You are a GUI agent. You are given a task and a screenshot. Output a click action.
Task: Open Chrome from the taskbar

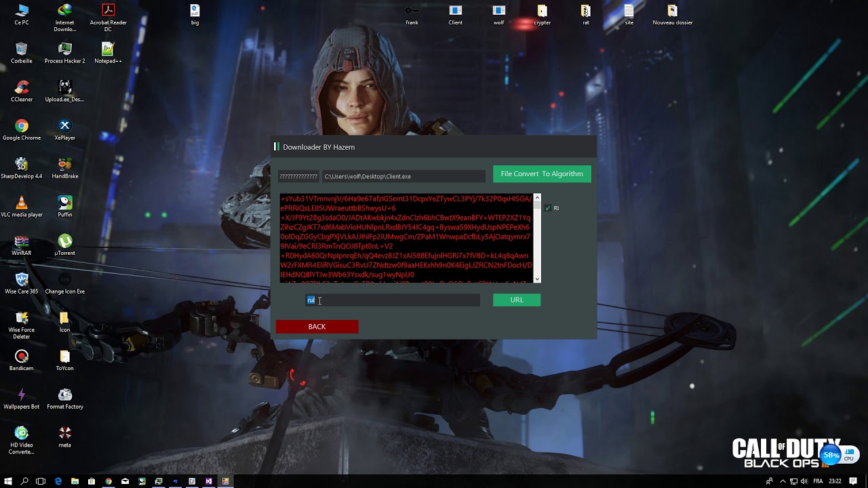(x=108, y=481)
